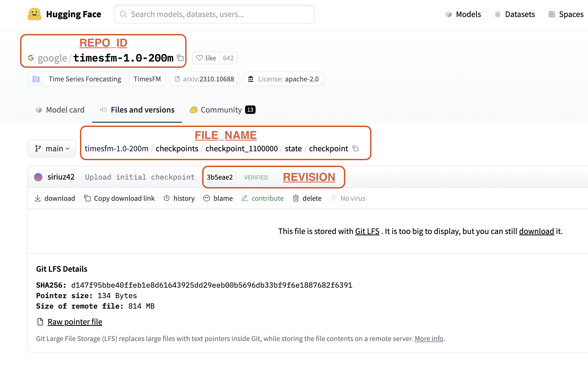Click delete for this file
Image resolution: width=588 pixels, height=379 pixels.
coord(307,198)
